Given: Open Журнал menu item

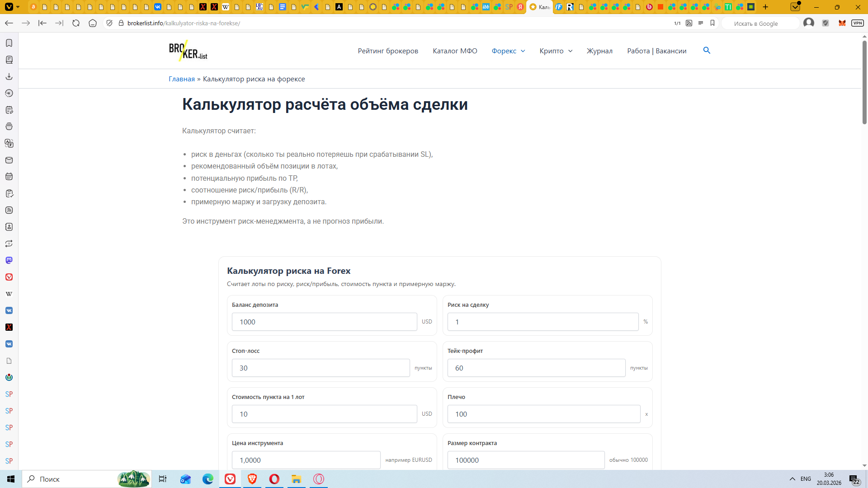Looking at the screenshot, I should [599, 51].
